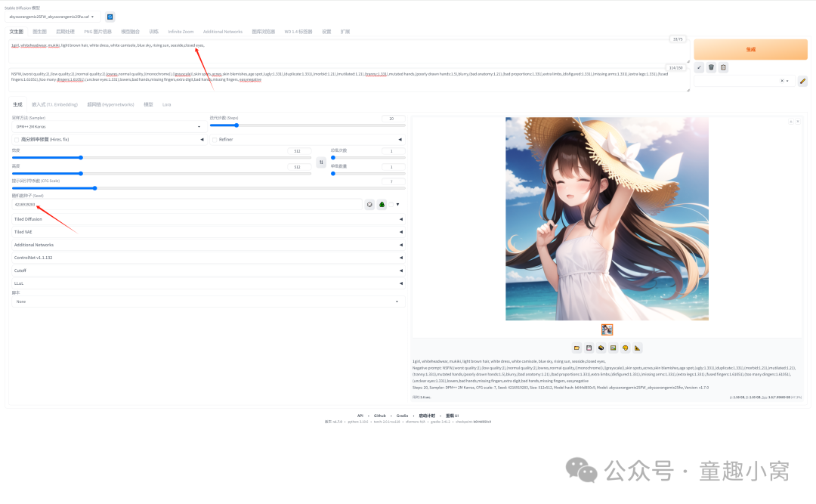Click the 启动计时 footer link
This screenshot has height=504, width=816.
(x=427, y=416)
